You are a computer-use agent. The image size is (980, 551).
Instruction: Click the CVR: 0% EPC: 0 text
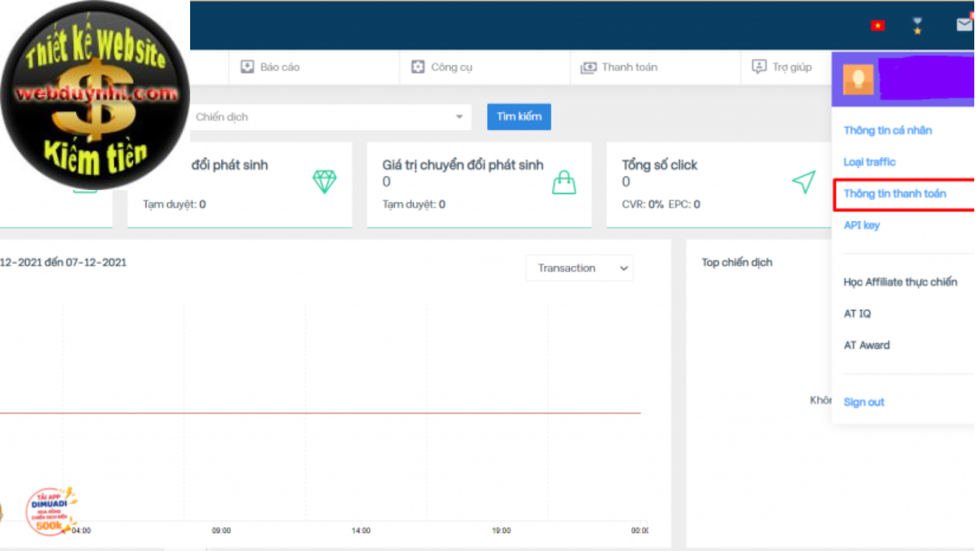click(661, 204)
